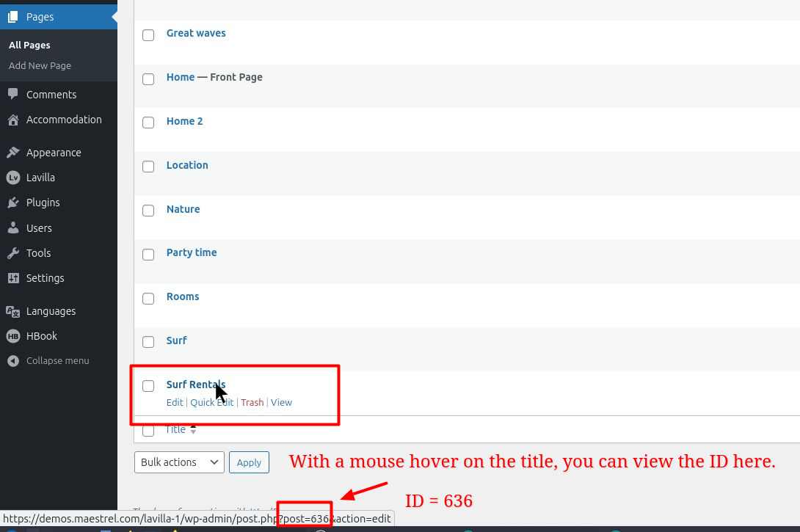Click the Accommodation house icon
This screenshot has width=800, height=532.
(x=13, y=120)
